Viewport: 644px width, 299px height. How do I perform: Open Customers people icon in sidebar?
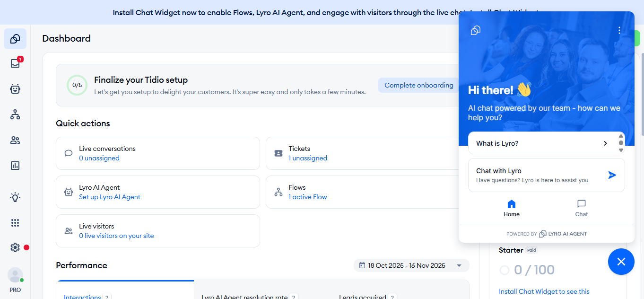click(15, 140)
